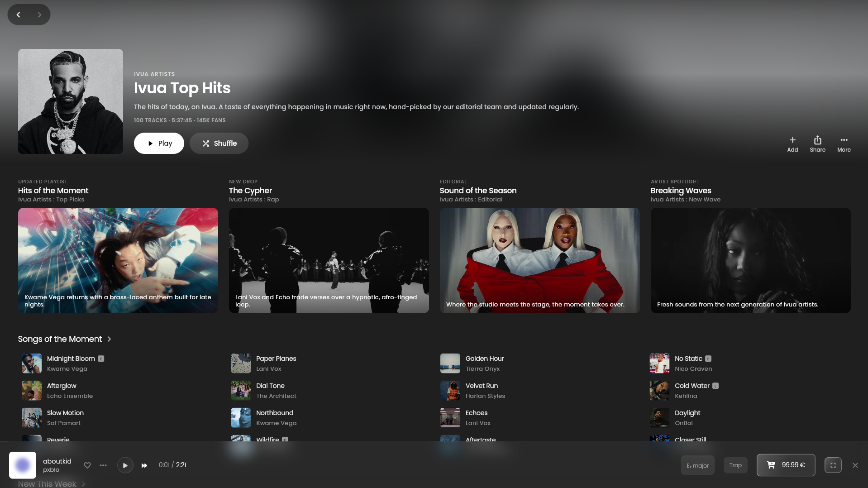This screenshot has height=488, width=868.
Task: Click the aboutkid track title in player
Action: tap(57, 461)
